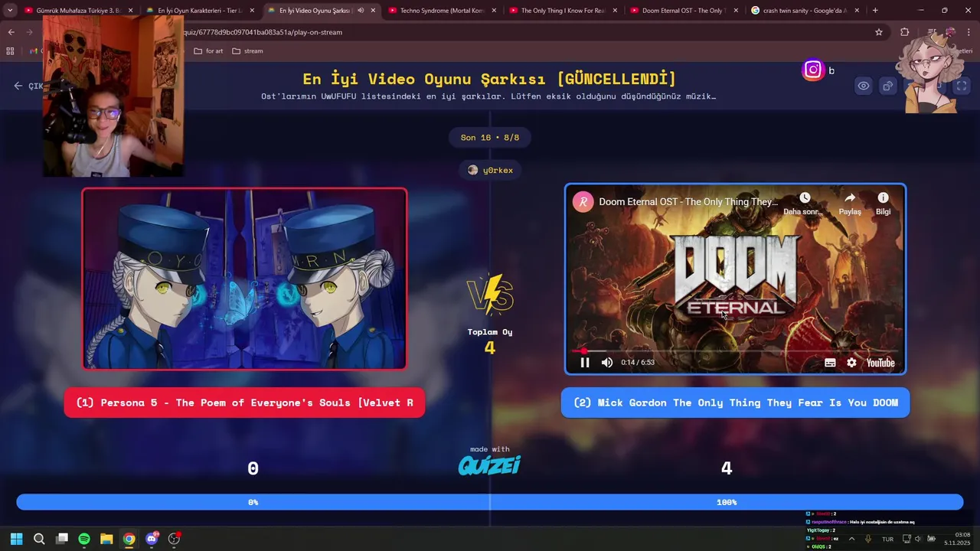Close the crash twin sanity tab
The height and width of the screenshot is (551, 980).
tap(856, 11)
